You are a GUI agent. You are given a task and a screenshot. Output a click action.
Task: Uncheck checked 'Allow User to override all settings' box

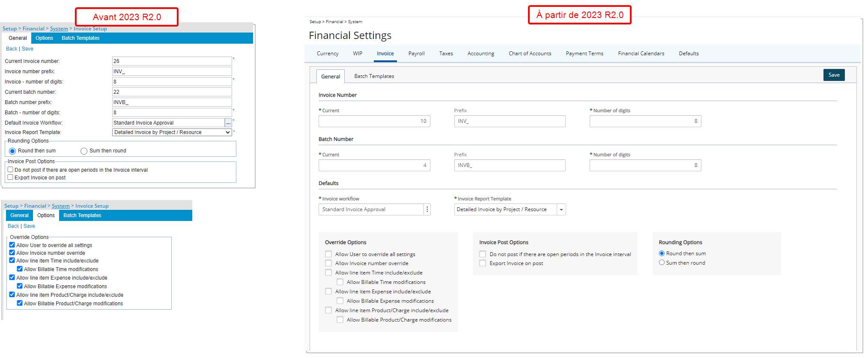(12, 245)
